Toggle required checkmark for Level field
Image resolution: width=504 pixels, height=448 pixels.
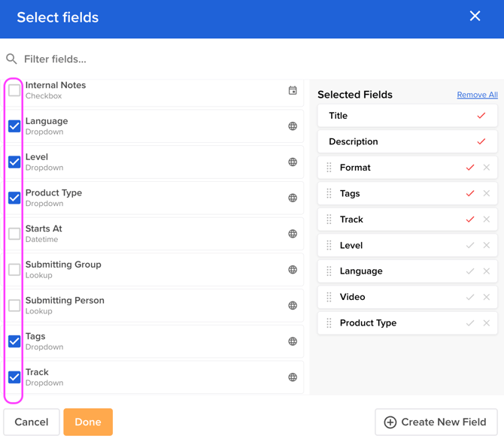coord(470,245)
